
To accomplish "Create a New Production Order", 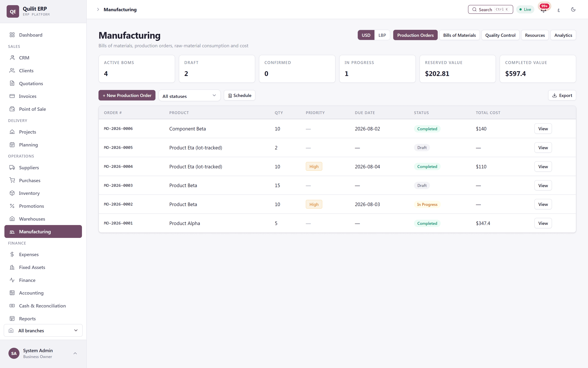I will [x=127, y=95].
